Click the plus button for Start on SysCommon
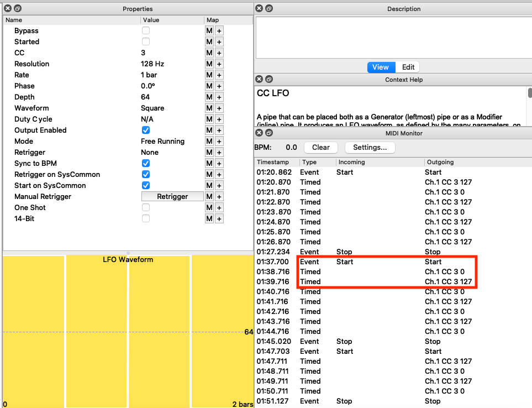The width and height of the screenshot is (532, 408). [219, 186]
